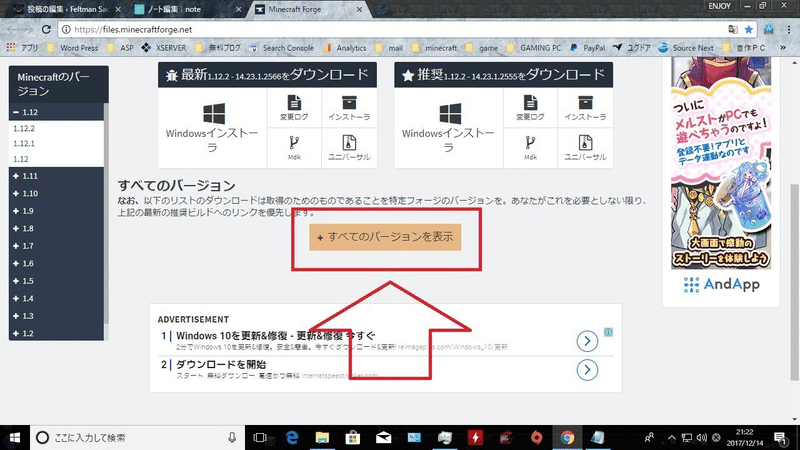800x450 pixels.
Task: Select version 1.12 link under the 1.12 group
Action: point(21,159)
